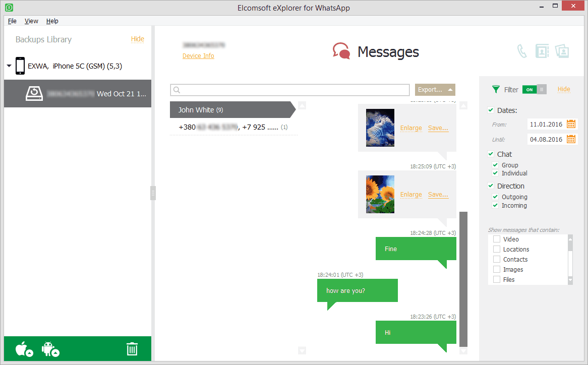588x365 pixels.
Task: Uncheck the Individual chat checkbox
Action: pos(495,173)
